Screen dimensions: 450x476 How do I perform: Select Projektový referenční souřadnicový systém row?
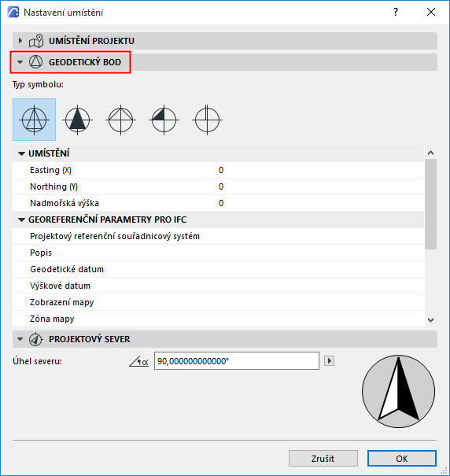[x=218, y=236]
